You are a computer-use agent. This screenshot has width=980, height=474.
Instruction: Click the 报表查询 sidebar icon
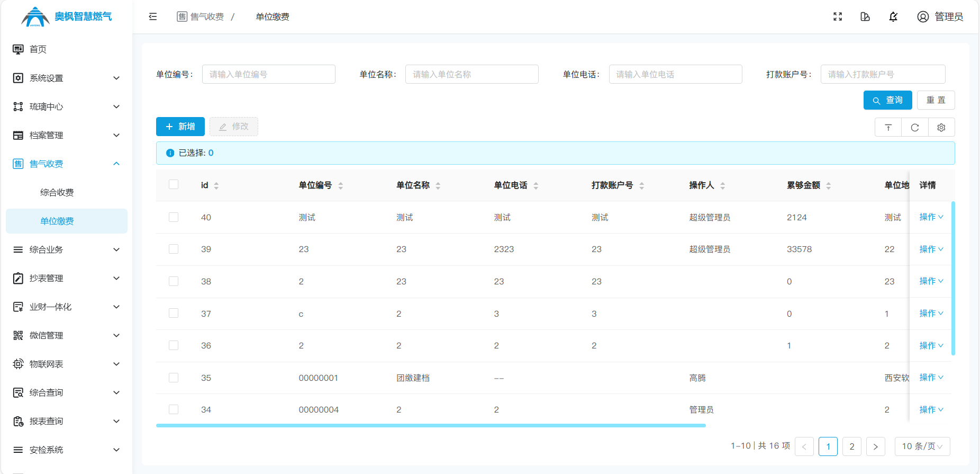coord(18,421)
